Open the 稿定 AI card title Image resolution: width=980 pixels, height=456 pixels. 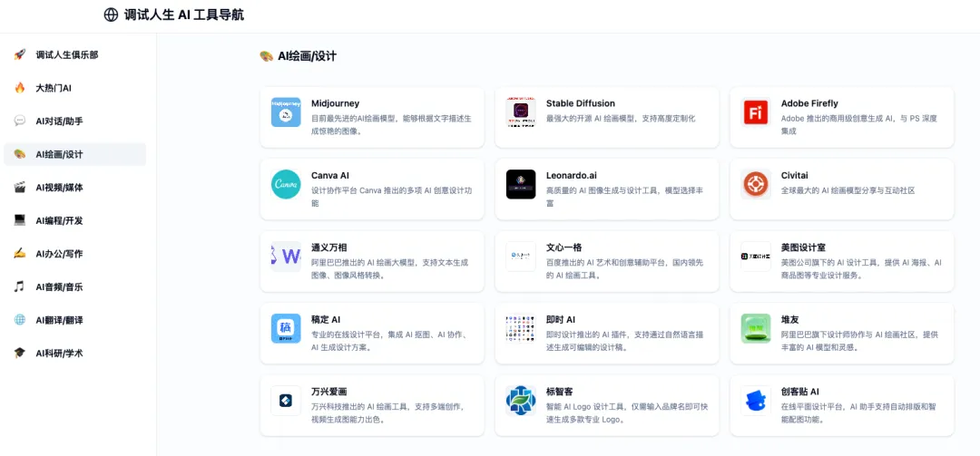click(x=326, y=320)
